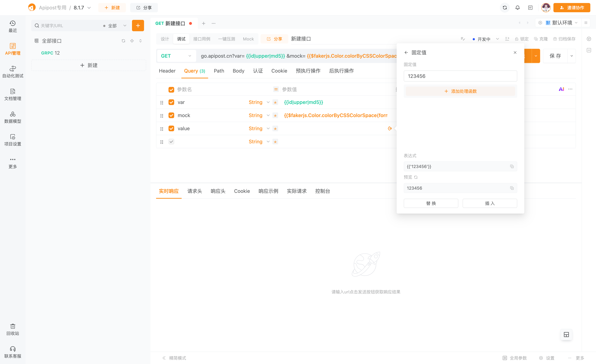Open 数据模型 in sidebar

tap(13, 117)
